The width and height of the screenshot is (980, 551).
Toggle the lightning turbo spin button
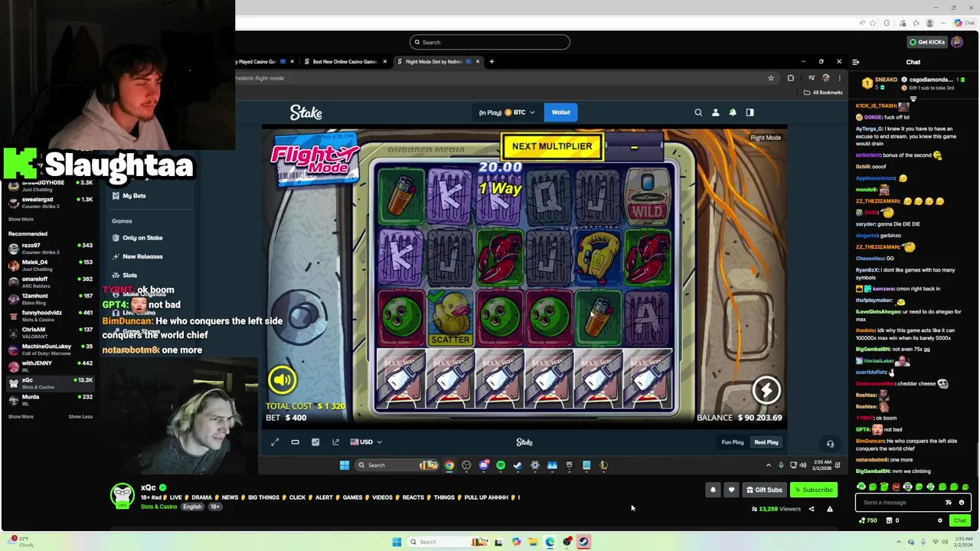pos(766,390)
